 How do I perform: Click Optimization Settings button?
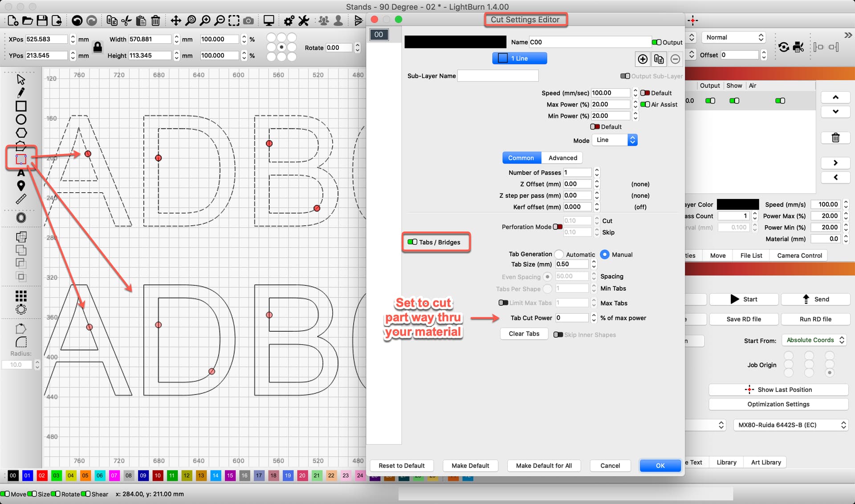pos(778,404)
